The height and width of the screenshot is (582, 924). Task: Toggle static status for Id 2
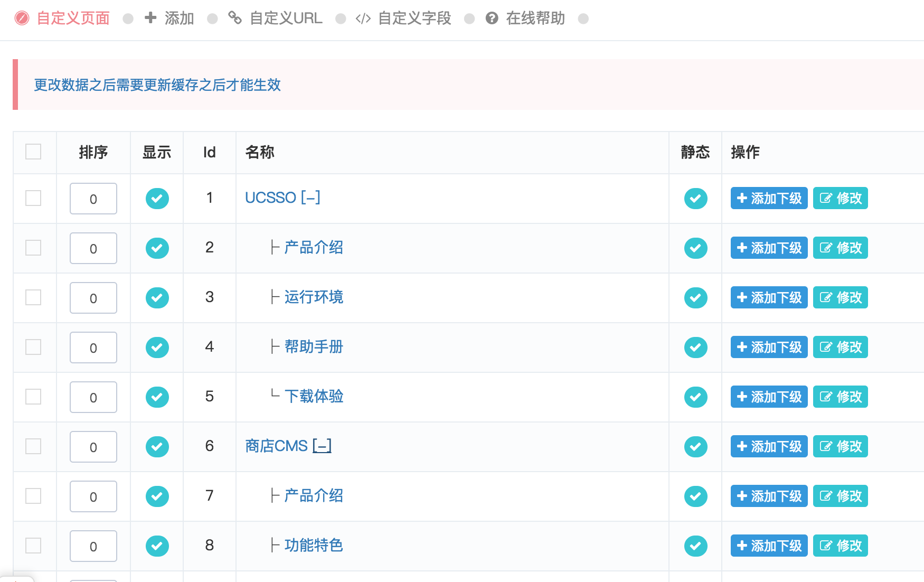pyautogui.click(x=696, y=248)
